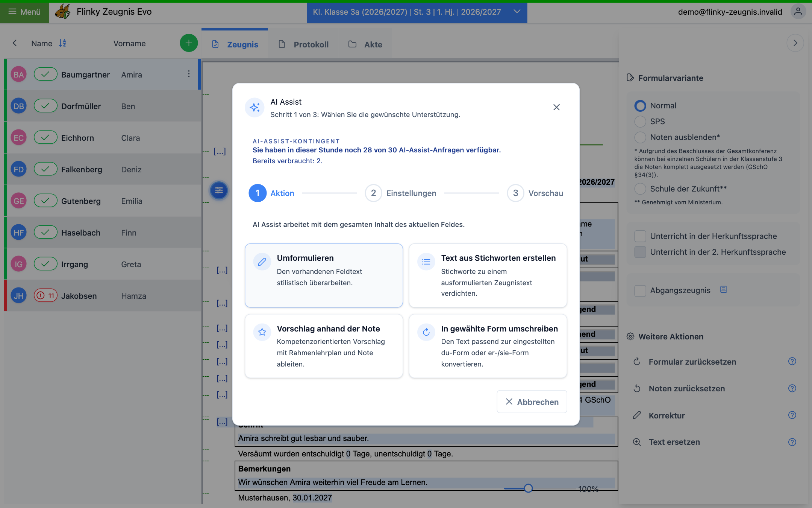812x508 pixels.
Task: Open the Menü hamburger menu
Action: pos(24,12)
